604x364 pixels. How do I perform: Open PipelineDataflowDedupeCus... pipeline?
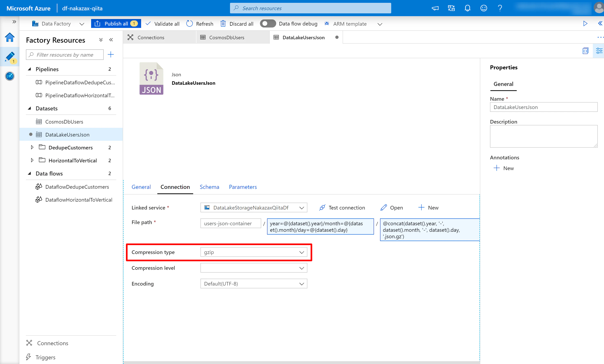click(x=76, y=83)
